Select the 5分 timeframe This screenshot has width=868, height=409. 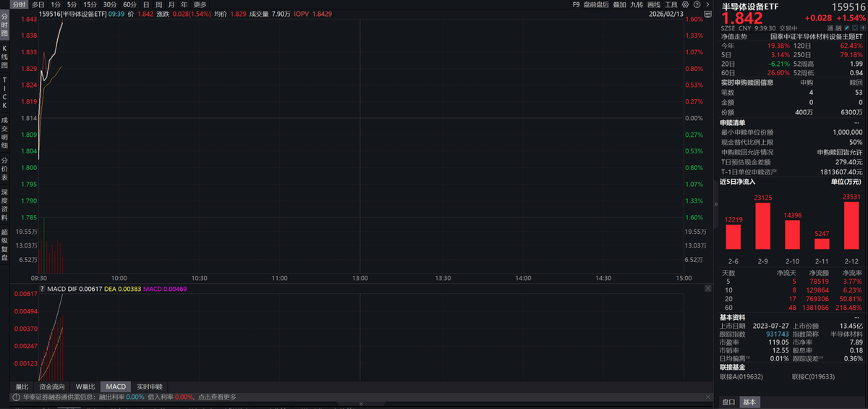72,4
